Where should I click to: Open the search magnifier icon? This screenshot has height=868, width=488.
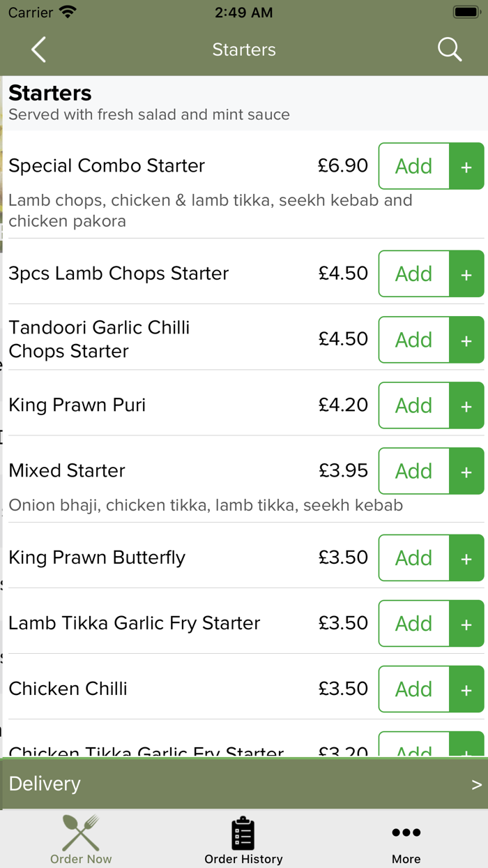[x=449, y=50]
